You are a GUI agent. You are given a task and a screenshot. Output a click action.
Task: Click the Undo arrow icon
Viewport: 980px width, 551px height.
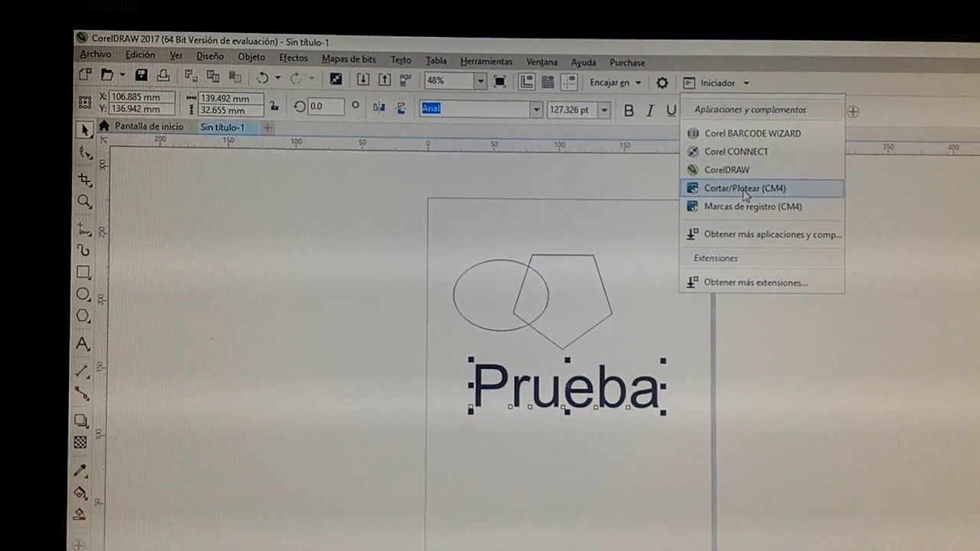pos(263,78)
